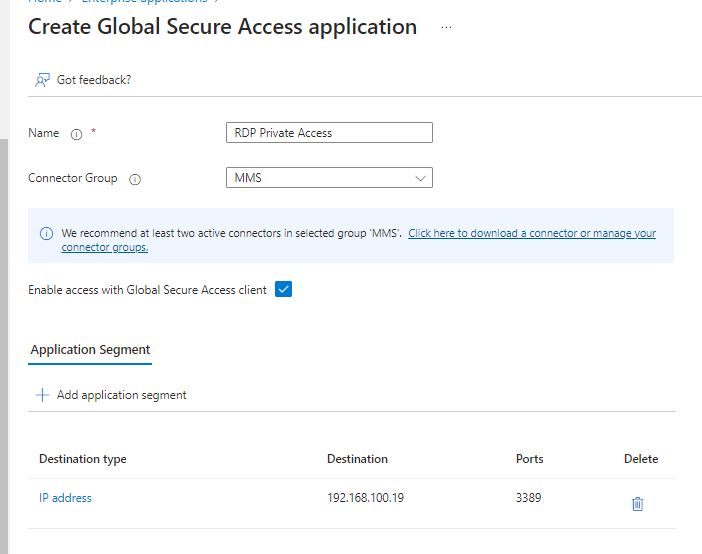Uncheck Enable access with Global Secure Access client
The image size is (702, 554).
pos(283,290)
